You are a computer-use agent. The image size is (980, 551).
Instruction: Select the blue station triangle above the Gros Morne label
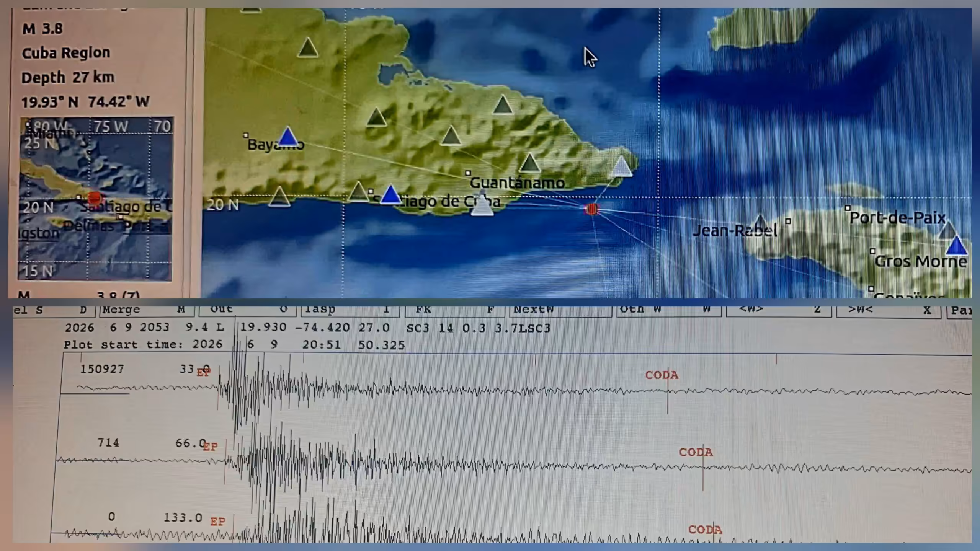coord(956,245)
